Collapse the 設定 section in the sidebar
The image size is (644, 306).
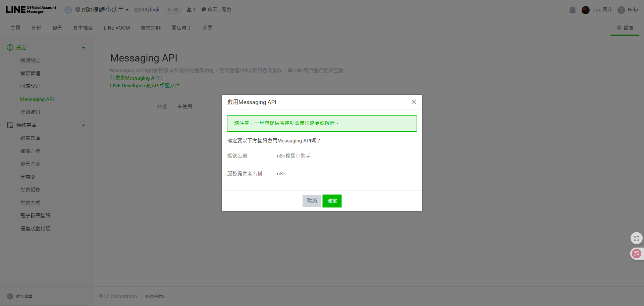tap(84, 47)
